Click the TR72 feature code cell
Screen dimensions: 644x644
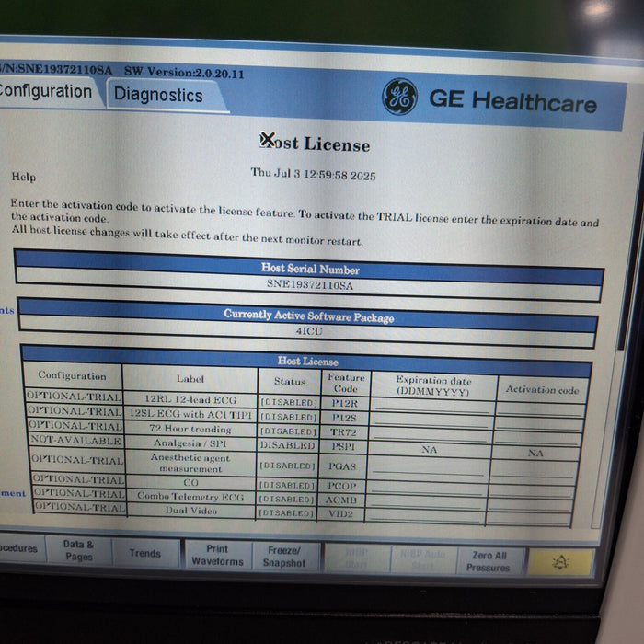click(343, 432)
